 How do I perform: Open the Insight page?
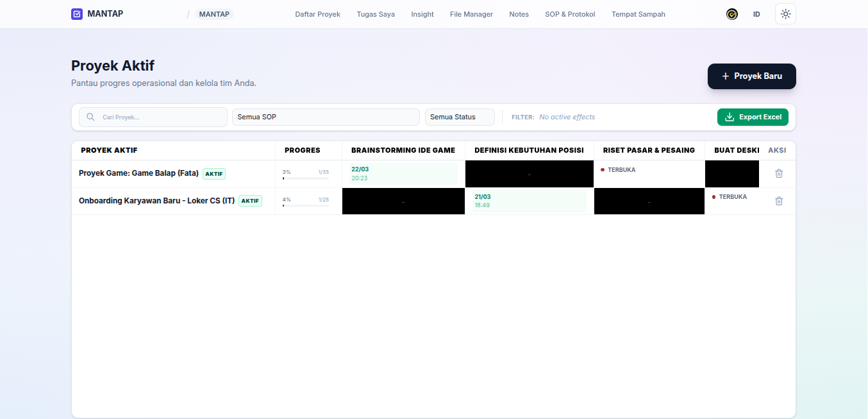422,14
